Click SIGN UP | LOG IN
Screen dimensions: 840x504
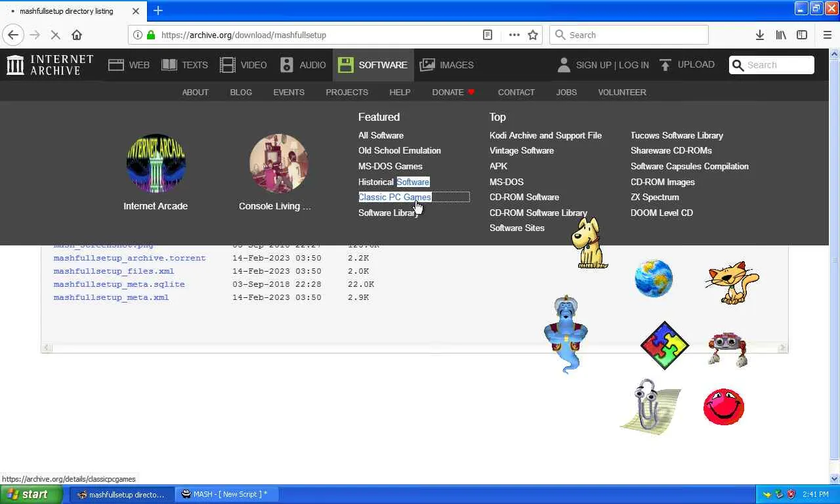(x=603, y=65)
